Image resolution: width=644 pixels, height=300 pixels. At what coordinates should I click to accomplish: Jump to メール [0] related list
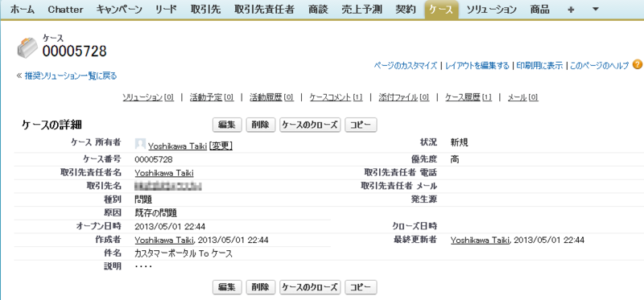coord(522,97)
